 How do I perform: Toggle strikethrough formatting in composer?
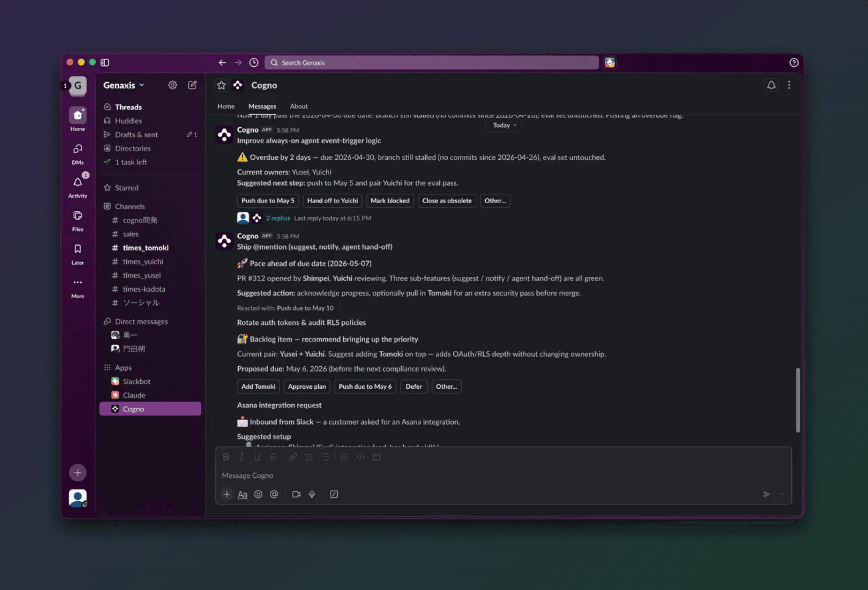pos(273,457)
